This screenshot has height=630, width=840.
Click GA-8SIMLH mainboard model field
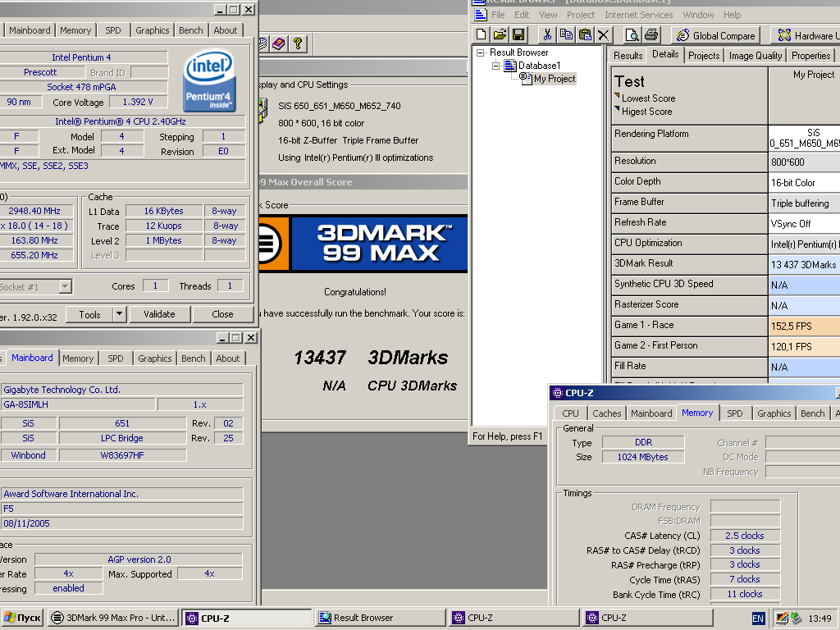[x=78, y=404]
